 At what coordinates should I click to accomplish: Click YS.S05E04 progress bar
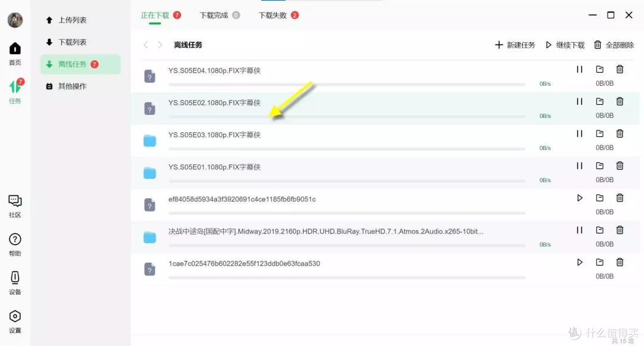[347, 85]
